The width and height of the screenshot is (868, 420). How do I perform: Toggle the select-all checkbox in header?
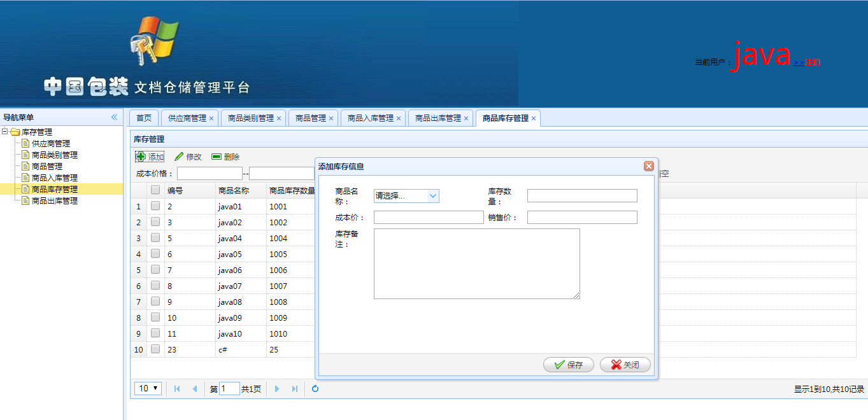155,190
